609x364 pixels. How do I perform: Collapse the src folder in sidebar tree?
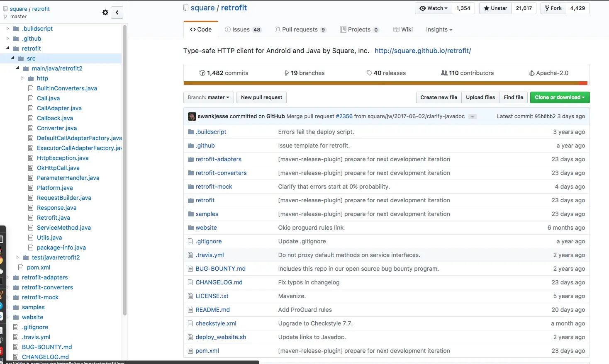12,58
